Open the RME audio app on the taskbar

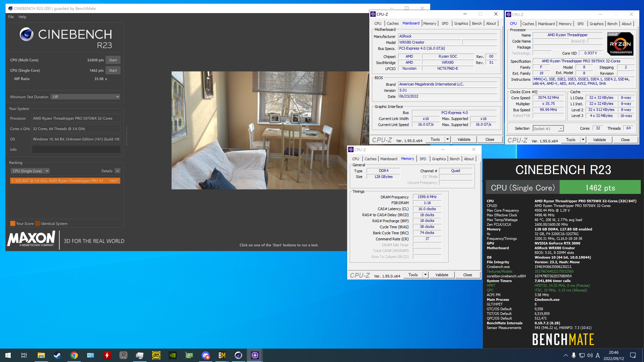123,355
